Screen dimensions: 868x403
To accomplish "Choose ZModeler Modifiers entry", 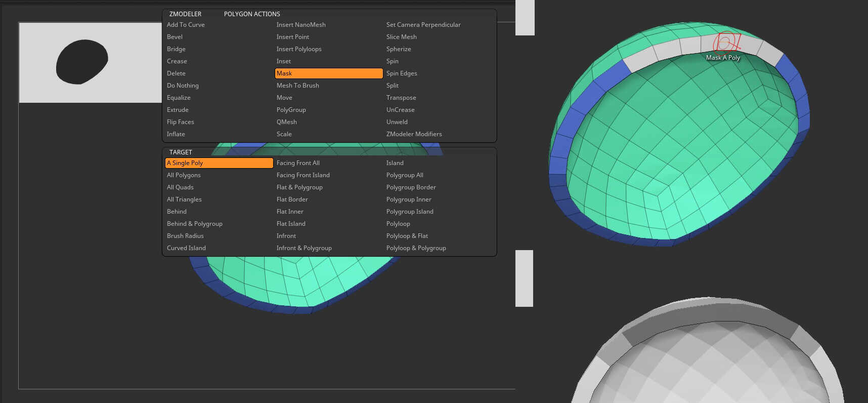I will coord(414,134).
